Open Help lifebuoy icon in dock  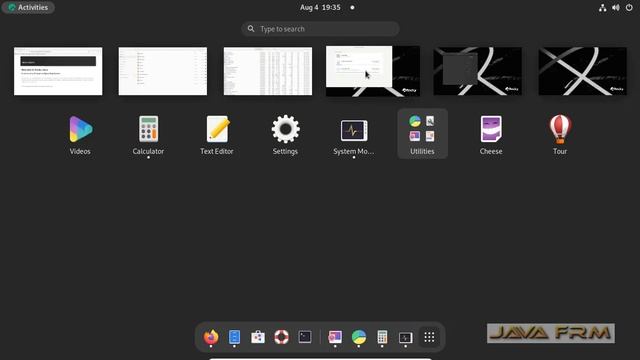[281, 337]
